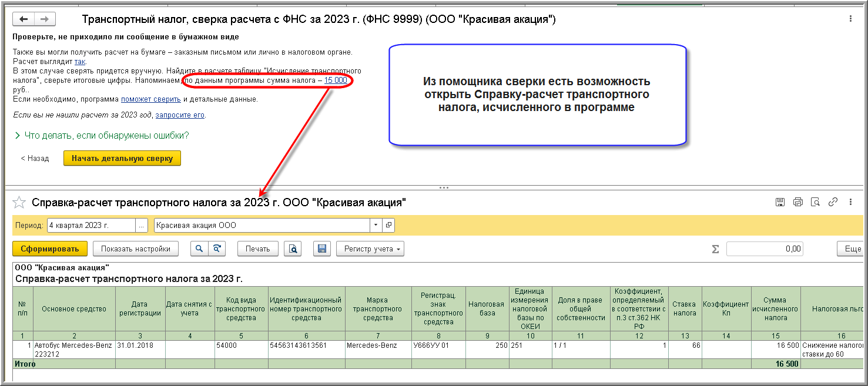
Task: Select the row 1 calculated tax cell 16 500
Action: point(775,350)
